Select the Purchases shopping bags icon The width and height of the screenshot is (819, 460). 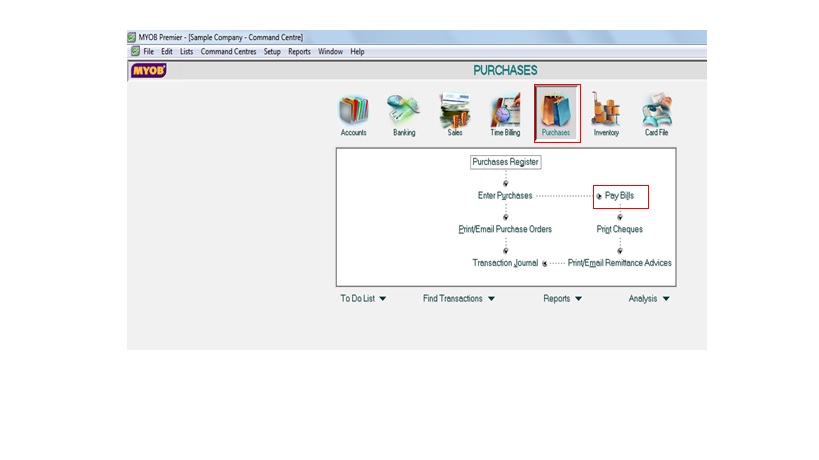[x=557, y=113]
